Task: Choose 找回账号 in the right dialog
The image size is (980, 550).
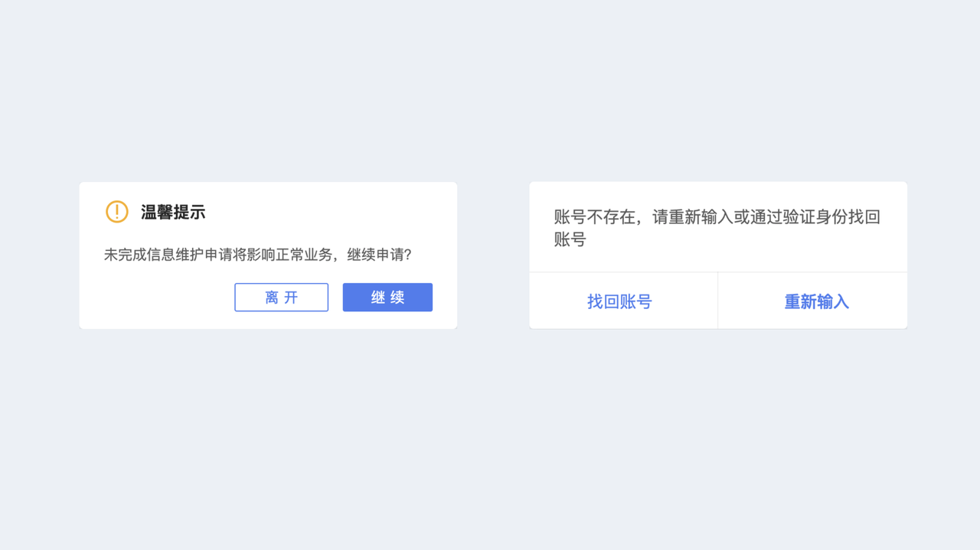Action: point(619,301)
